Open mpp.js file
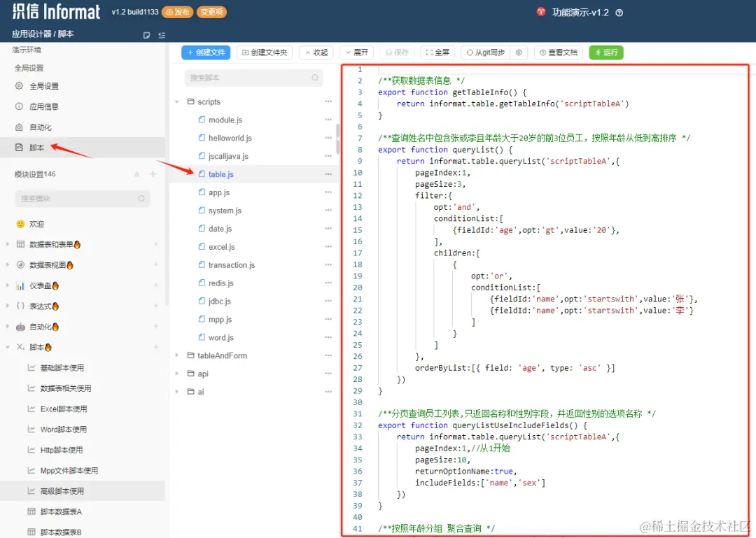756x538 pixels. point(220,320)
